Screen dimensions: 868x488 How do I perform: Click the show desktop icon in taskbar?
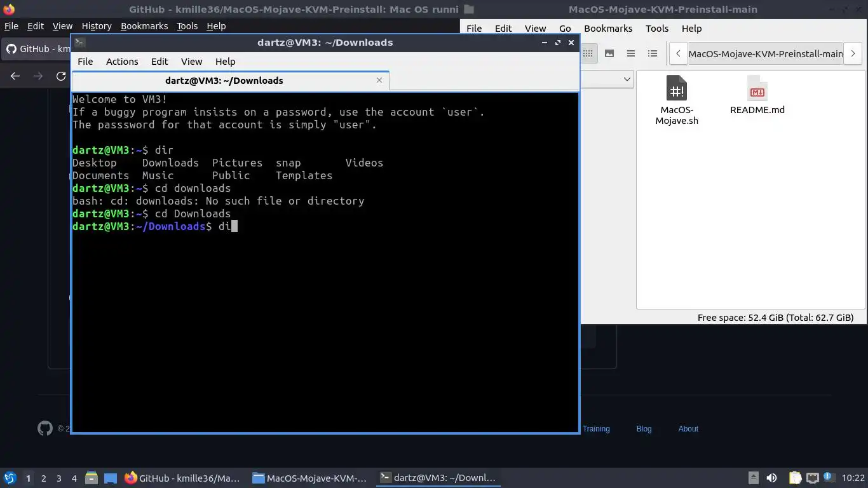coord(111,478)
